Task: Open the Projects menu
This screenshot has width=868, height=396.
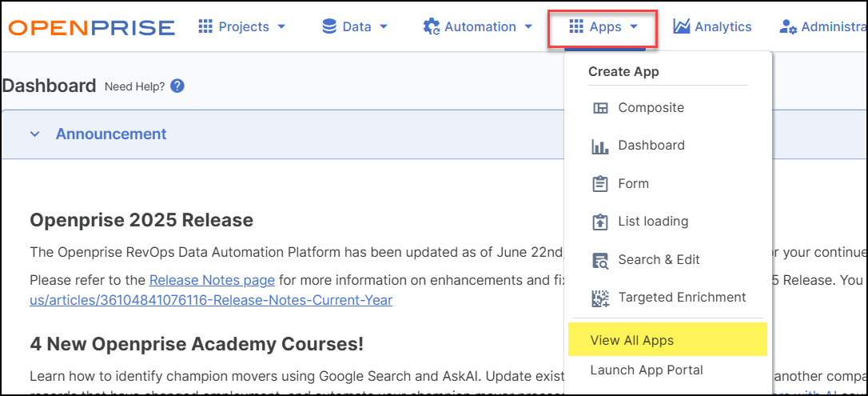Action: (242, 26)
